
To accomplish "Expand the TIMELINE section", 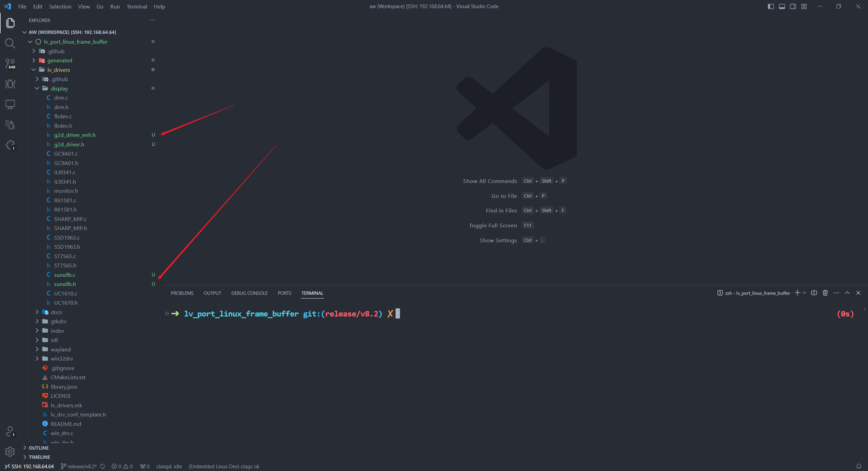I will (x=24, y=457).
